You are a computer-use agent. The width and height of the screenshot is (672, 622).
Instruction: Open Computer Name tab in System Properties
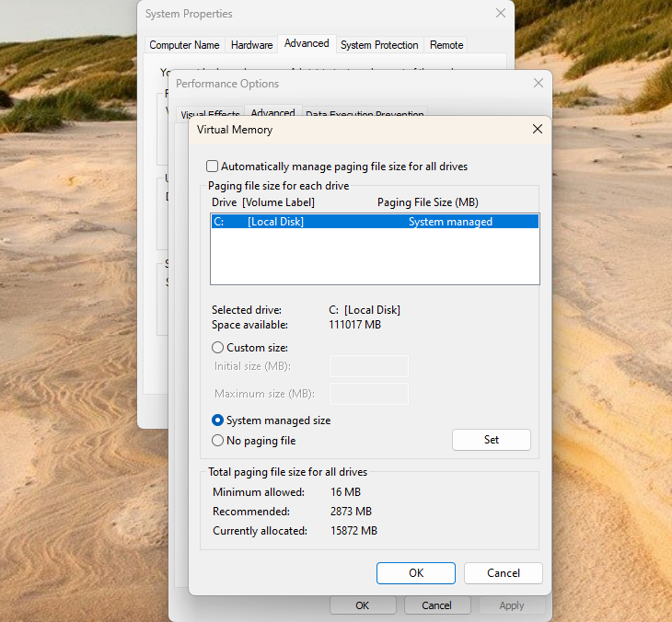[x=184, y=45]
